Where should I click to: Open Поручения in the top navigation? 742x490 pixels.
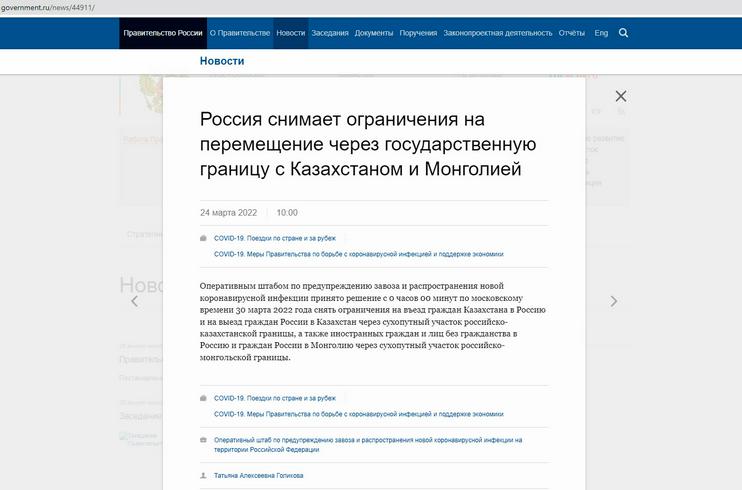[418, 33]
